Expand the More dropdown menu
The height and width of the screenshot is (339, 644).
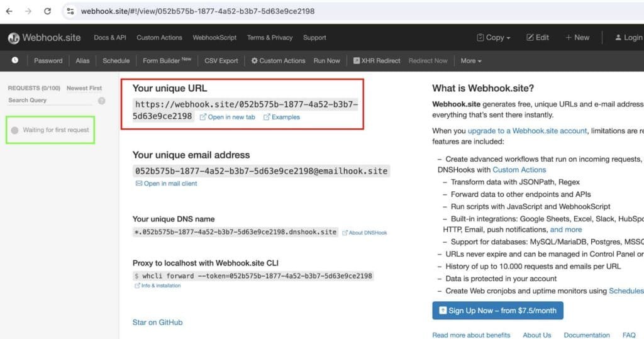470,61
